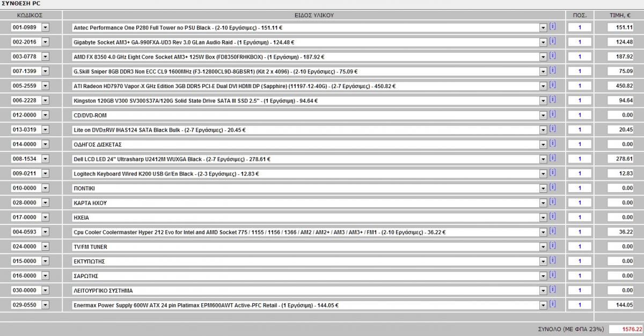Show info for Lite on DVD±RW IHAS124

click(x=552, y=128)
